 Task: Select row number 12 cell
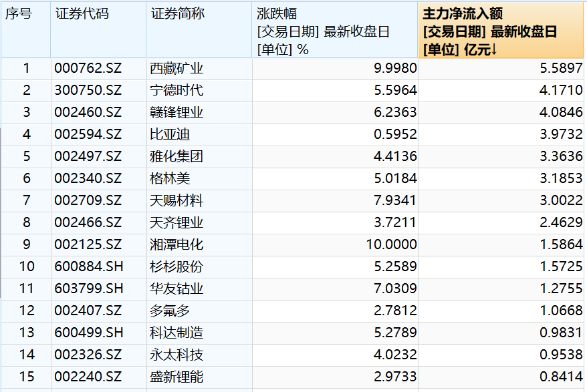coord(26,311)
